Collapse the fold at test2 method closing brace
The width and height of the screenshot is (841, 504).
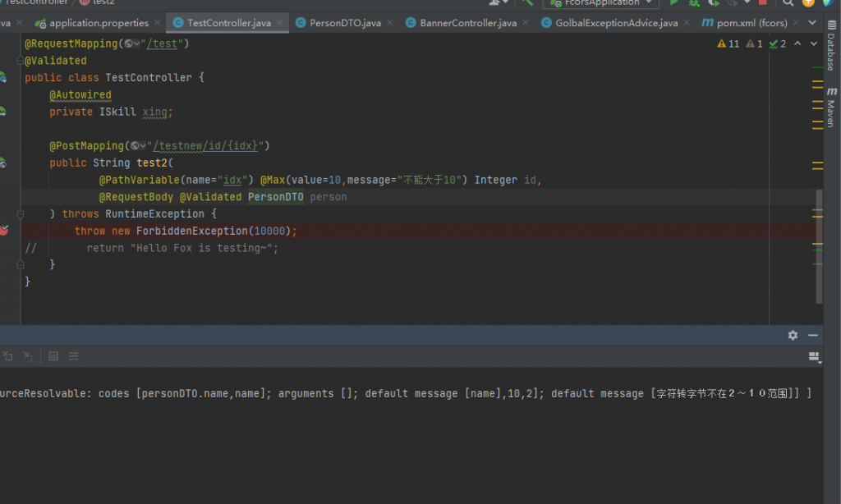click(x=21, y=264)
